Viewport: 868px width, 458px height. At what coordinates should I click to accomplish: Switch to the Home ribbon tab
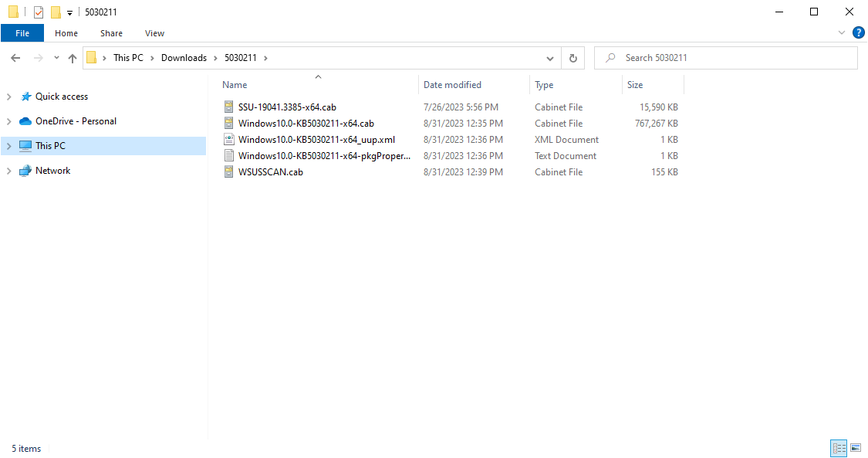[66, 33]
